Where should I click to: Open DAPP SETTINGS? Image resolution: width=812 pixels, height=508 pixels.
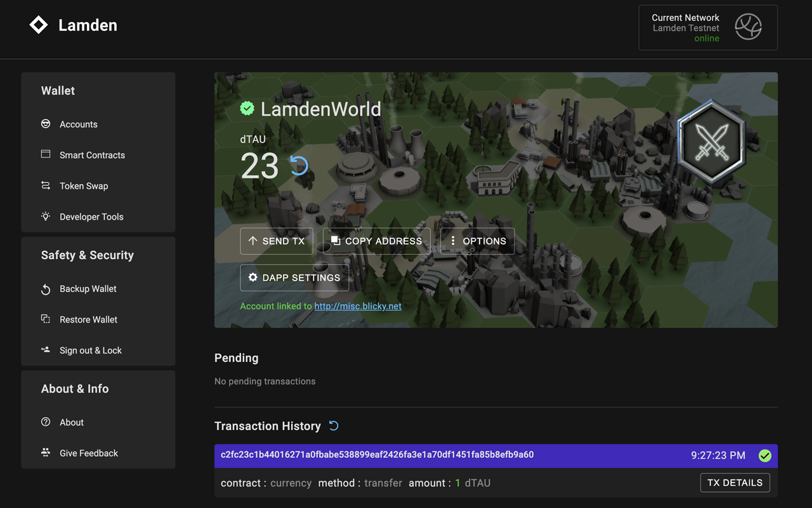point(294,277)
